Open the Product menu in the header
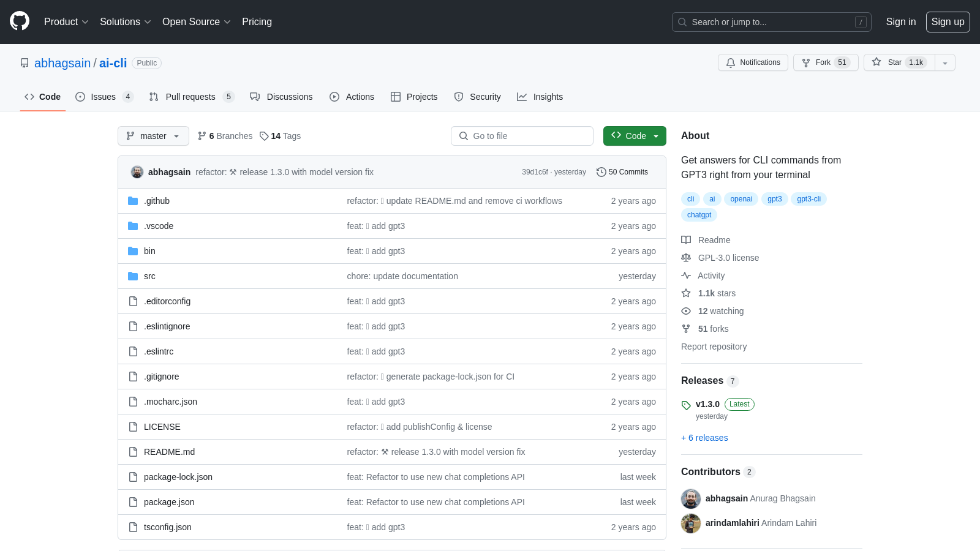 point(66,21)
